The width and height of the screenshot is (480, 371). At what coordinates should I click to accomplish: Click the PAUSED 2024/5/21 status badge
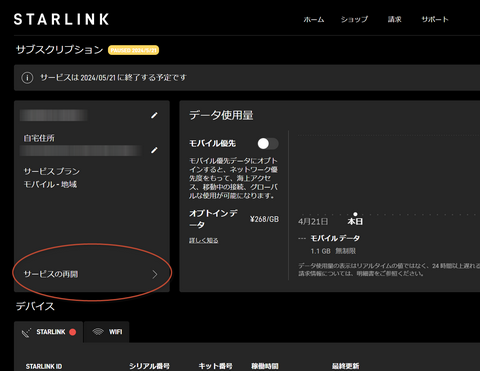(133, 50)
